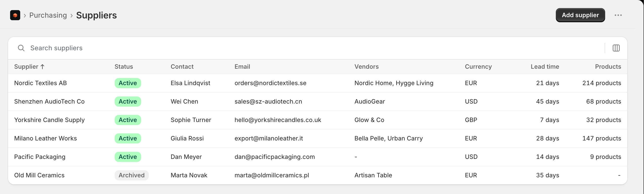This screenshot has height=194, width=644.
Task: Click contact Elsa Lindqvist
Action: tap(190, 83)
